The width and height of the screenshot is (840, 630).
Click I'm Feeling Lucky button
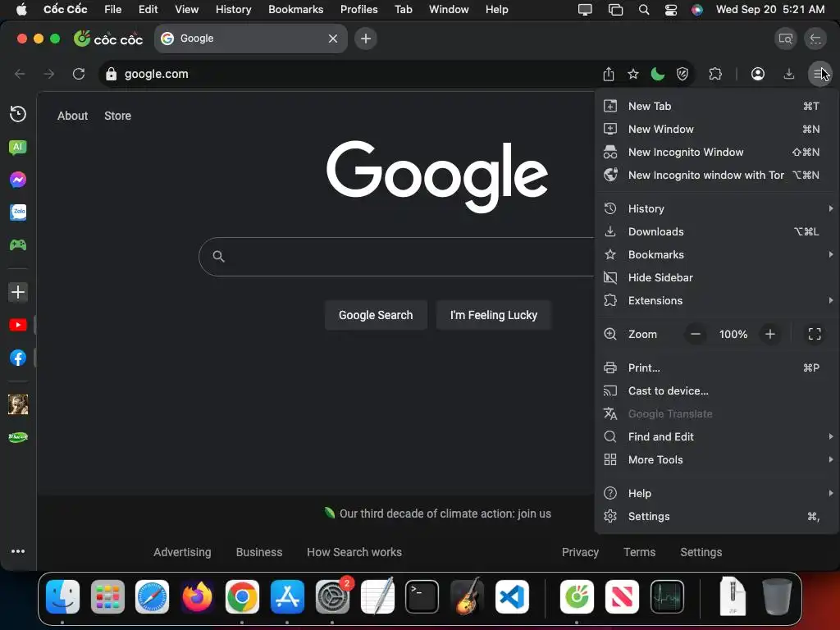click(493, 315)
